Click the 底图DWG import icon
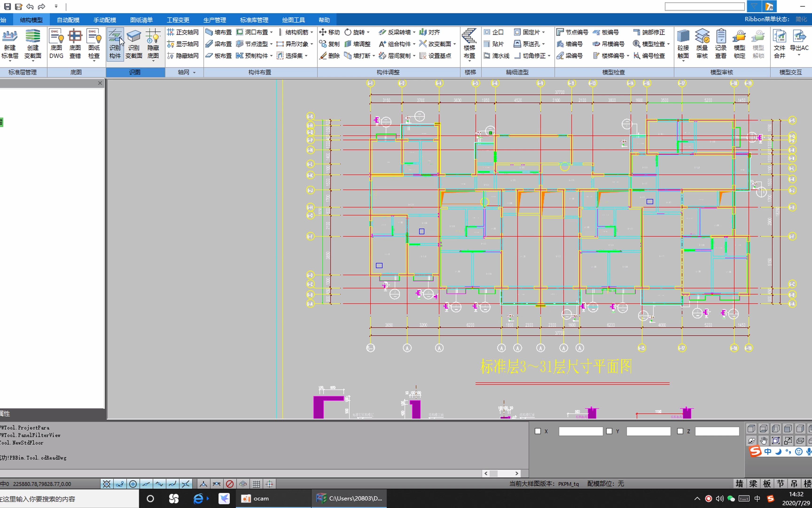The image size is (812, 508). coord(56,44)
